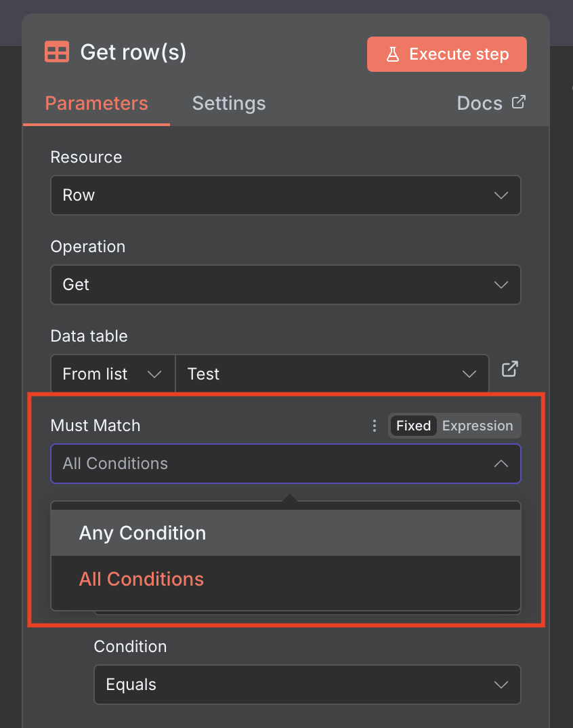Switch Must Match to Fixed mode
This screenshot has height=728, width=573.
(x=413, y=426)
